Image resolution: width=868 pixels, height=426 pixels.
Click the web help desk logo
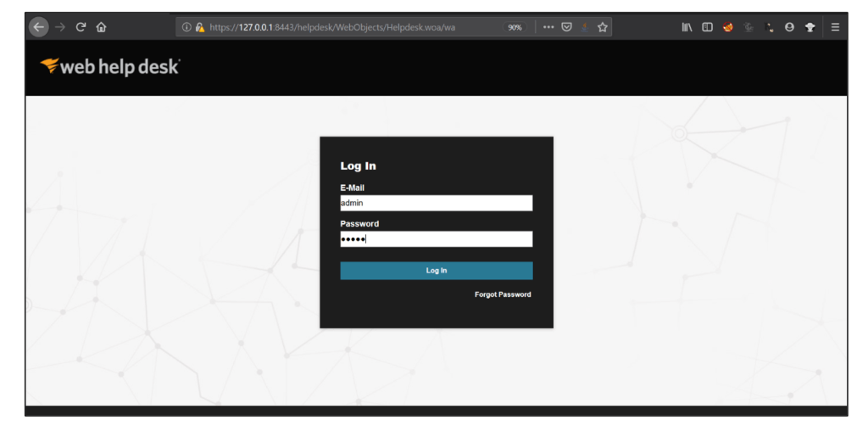click(x=110, y=66)
